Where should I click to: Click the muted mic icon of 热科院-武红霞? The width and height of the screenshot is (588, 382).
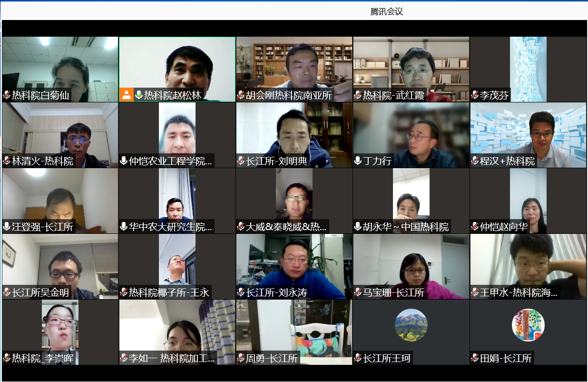(358, 95)
